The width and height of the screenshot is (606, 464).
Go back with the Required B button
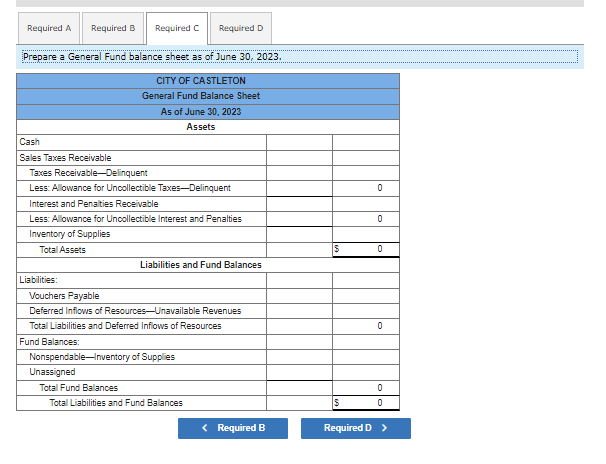[233, 428]
